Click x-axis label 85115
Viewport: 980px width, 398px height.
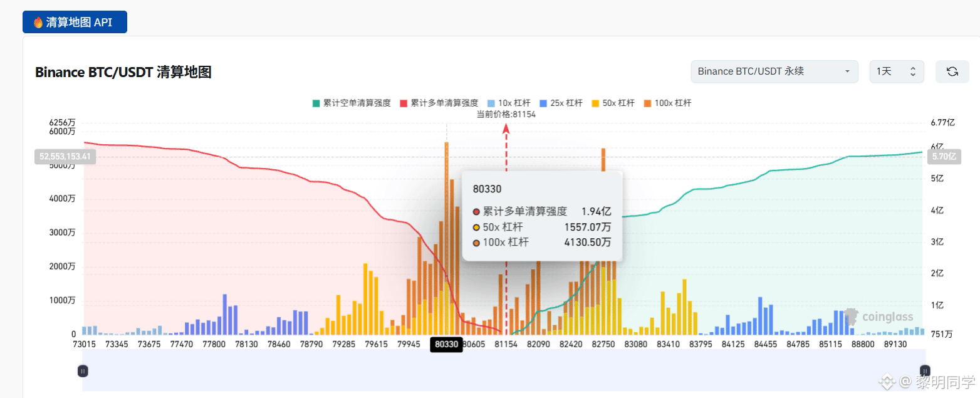point(830,344)
